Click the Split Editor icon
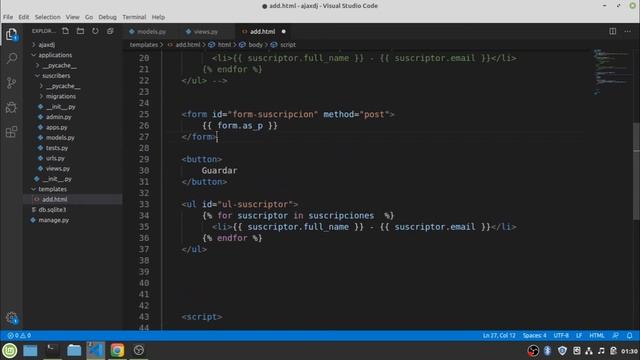The width and height of the screenshot is (640, 360). pos(613,31)
